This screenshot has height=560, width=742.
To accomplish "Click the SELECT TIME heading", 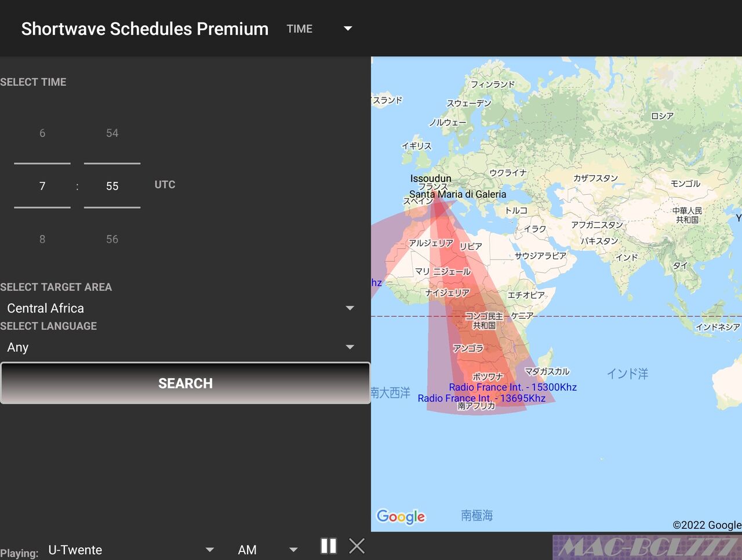I will pyautogui.click(x=33, y=82).
